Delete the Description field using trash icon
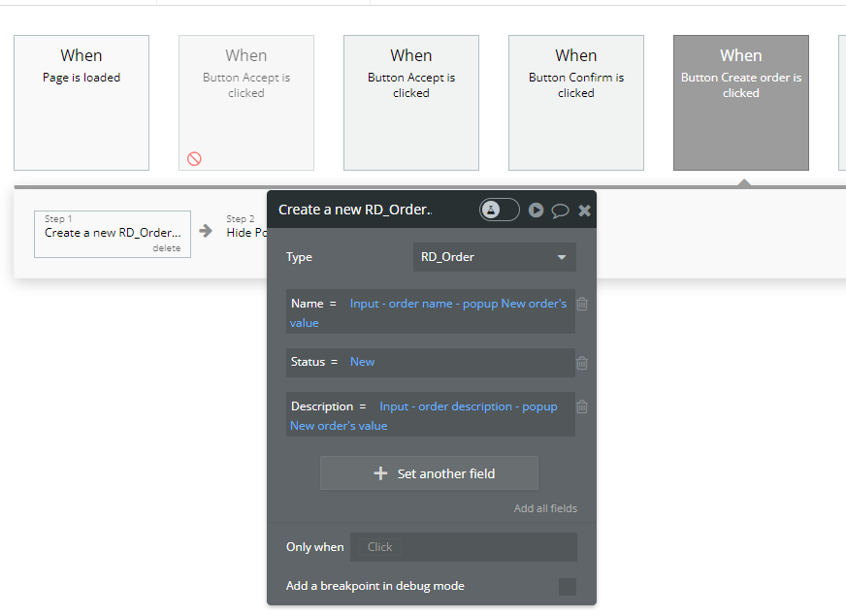 pos(582,407)
